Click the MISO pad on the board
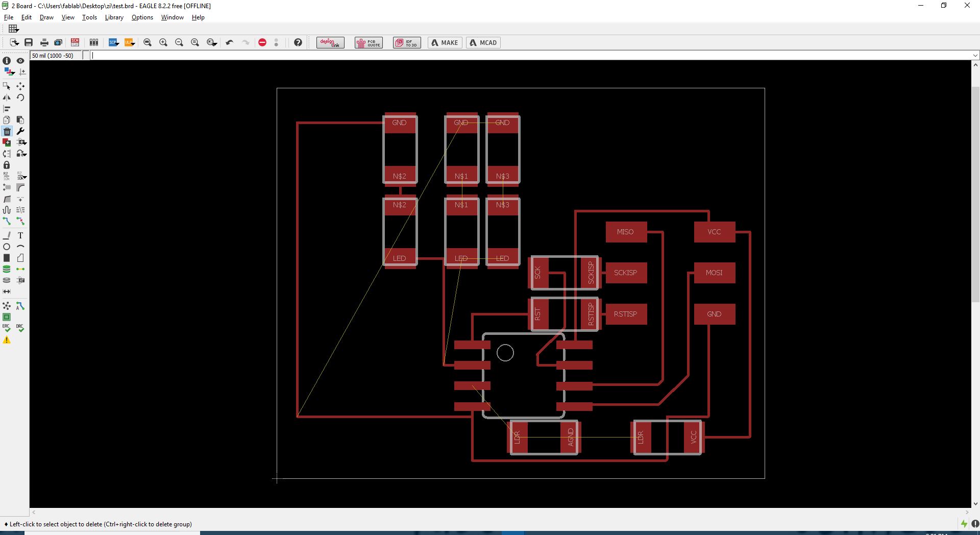The width and height of the screenshot is (980, 535). pyautogui.click(x=626, y=232)
